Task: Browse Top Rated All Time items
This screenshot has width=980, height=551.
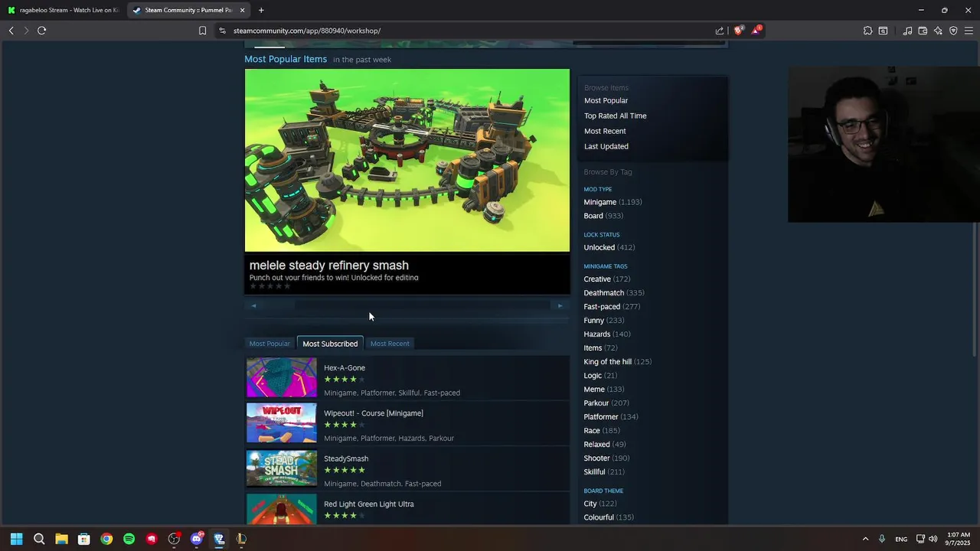Action: point(616,116)
